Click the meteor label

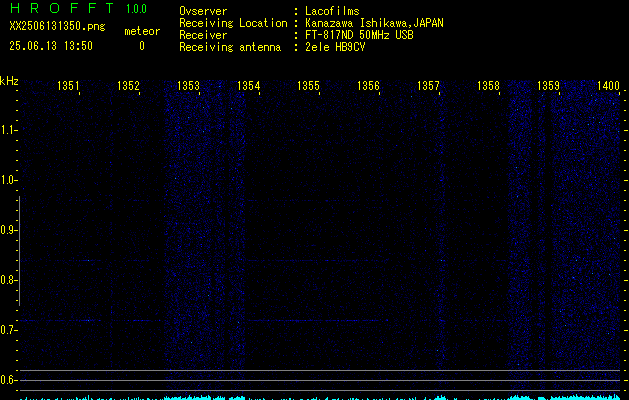point(142,31)
